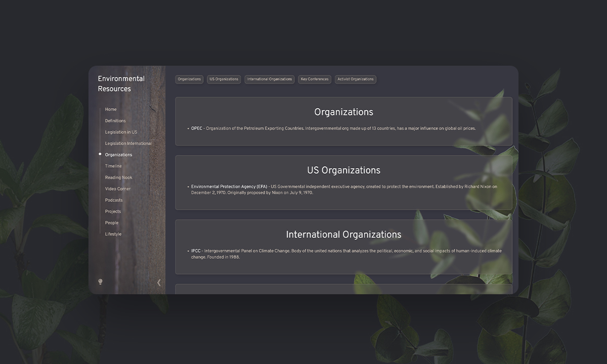This screenshot has width=607, height=364.
Task: Select the Activist Organizations filter
Action: (355, 79)
